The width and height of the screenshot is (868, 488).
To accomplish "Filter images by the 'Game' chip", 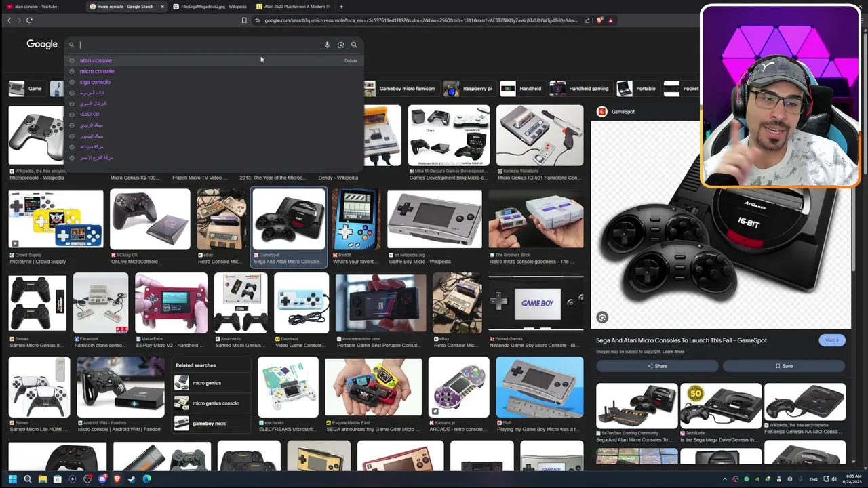I will [x=26, y=89].
